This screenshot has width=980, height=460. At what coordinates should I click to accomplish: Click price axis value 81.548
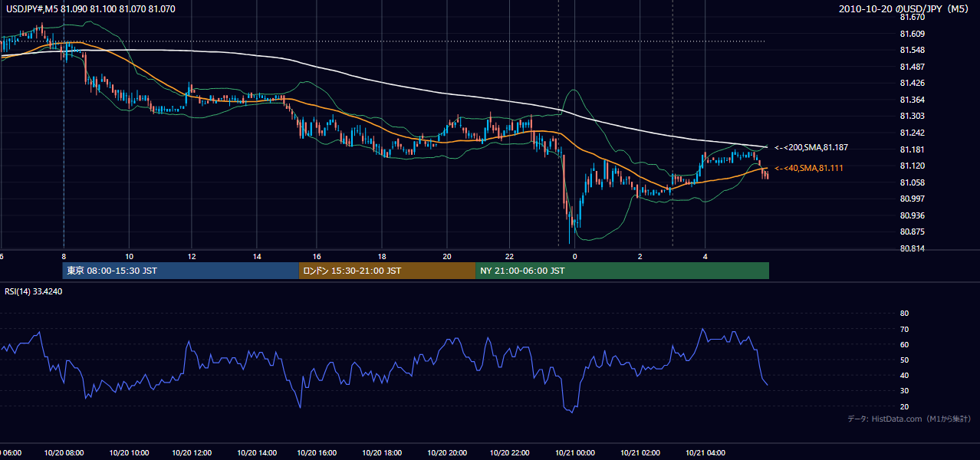912,50
